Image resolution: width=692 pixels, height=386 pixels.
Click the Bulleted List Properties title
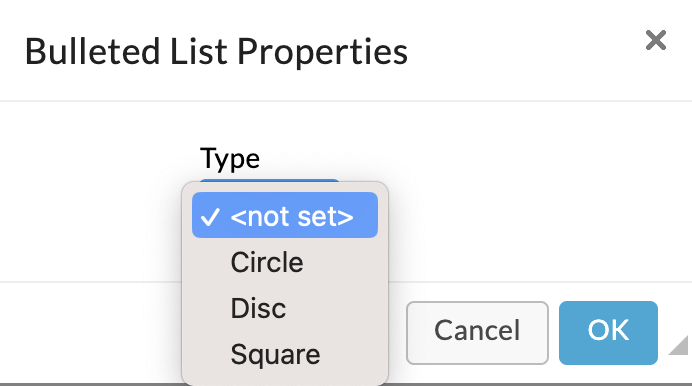[216, 52]
